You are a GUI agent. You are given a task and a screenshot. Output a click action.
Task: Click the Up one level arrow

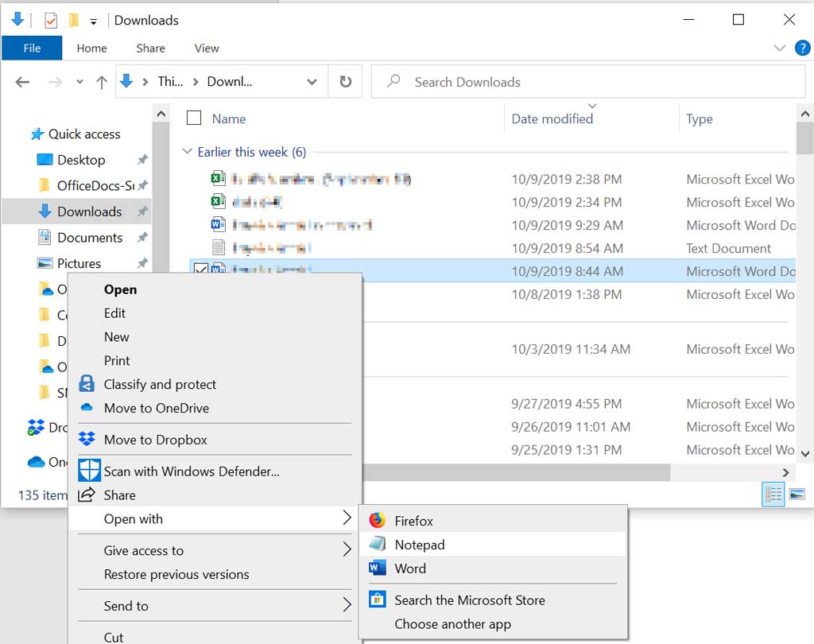pos(102,82)
